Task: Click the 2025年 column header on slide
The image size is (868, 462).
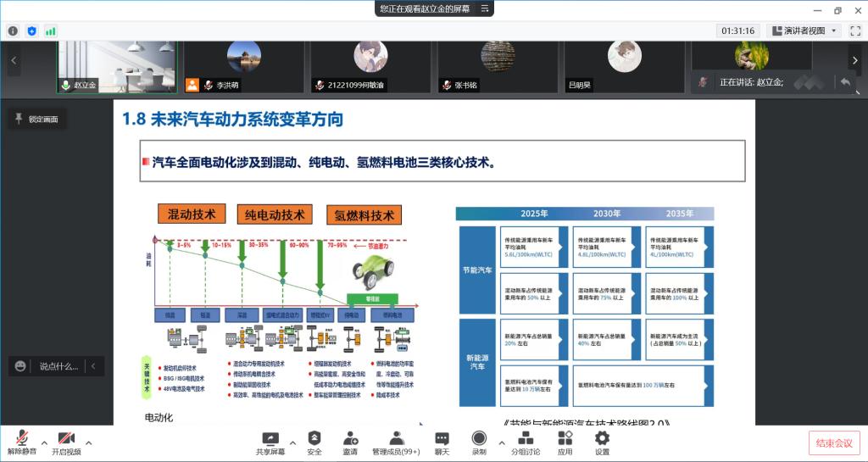Action: coord(534,214)
